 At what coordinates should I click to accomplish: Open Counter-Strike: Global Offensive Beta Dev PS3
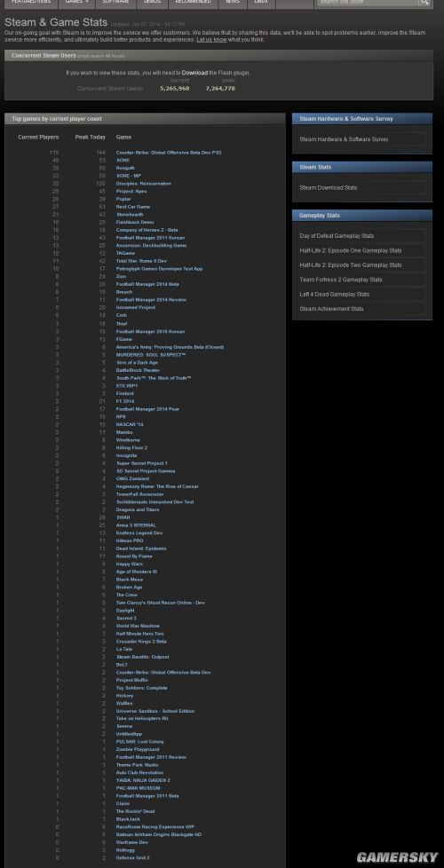pyautogui.click(x=169, y=153)
